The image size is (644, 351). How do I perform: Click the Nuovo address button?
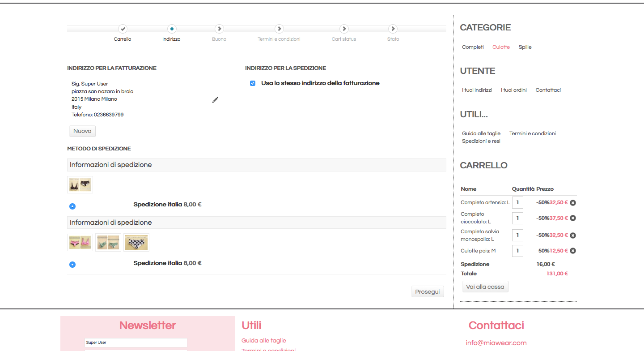pos(82,131)
